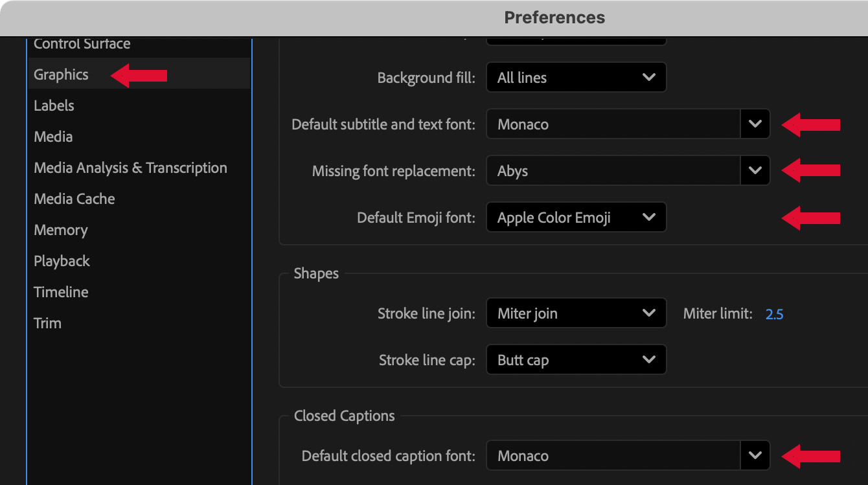Go to Media Analysis & Transcription settings

(x=130, y=168)
